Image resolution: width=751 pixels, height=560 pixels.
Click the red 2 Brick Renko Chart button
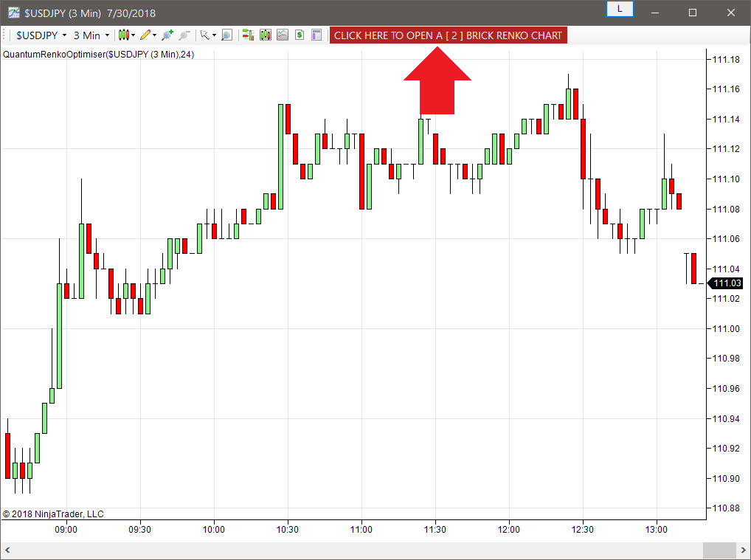[449, 35]
